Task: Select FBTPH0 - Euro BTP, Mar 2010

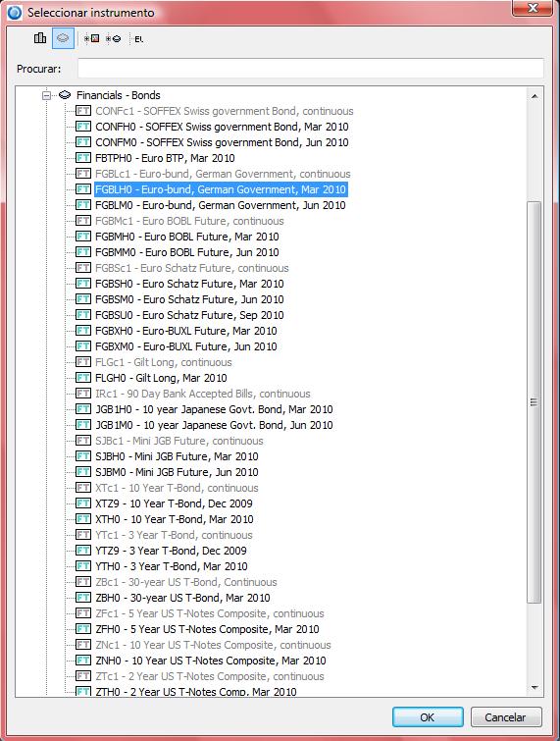Action: [166, 158]
